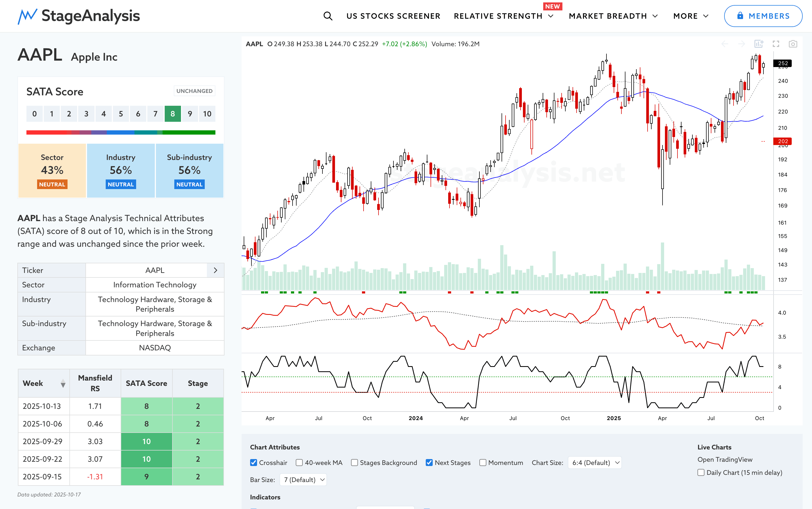Image resolution: width=812 pixels, height=509 pixels.
Task: Click the search magnifier icon
Action: pyautogui.click(x=328, y=16)
